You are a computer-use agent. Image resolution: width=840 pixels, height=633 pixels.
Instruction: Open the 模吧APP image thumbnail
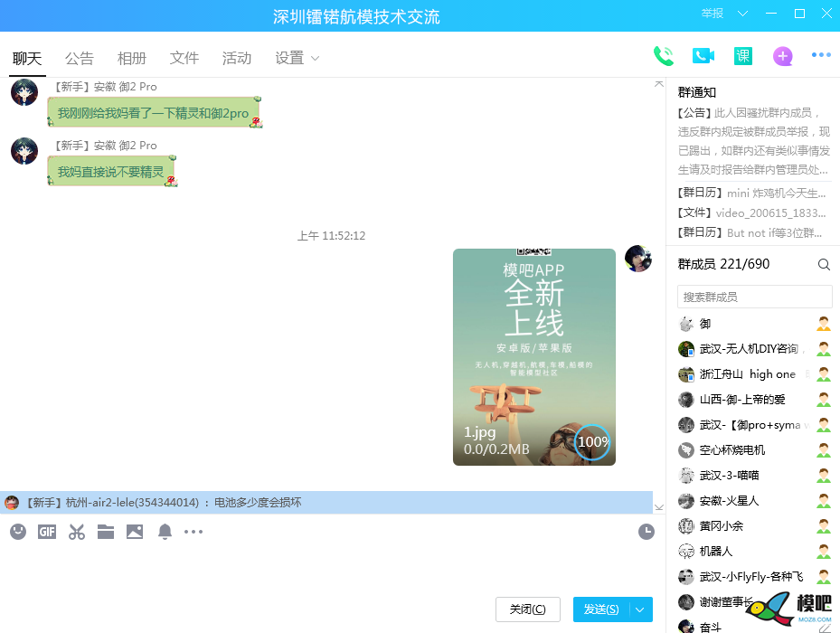(534, 357)
